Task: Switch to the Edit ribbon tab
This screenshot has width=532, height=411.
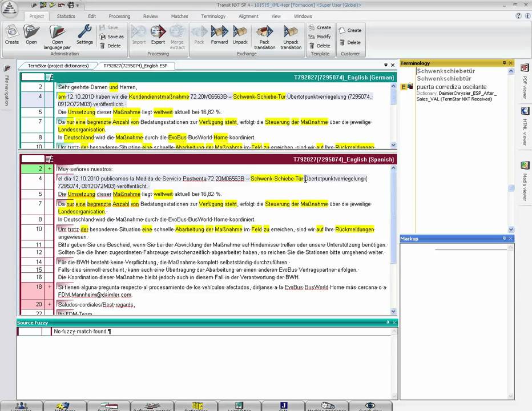Action: [x=92, y=16]
